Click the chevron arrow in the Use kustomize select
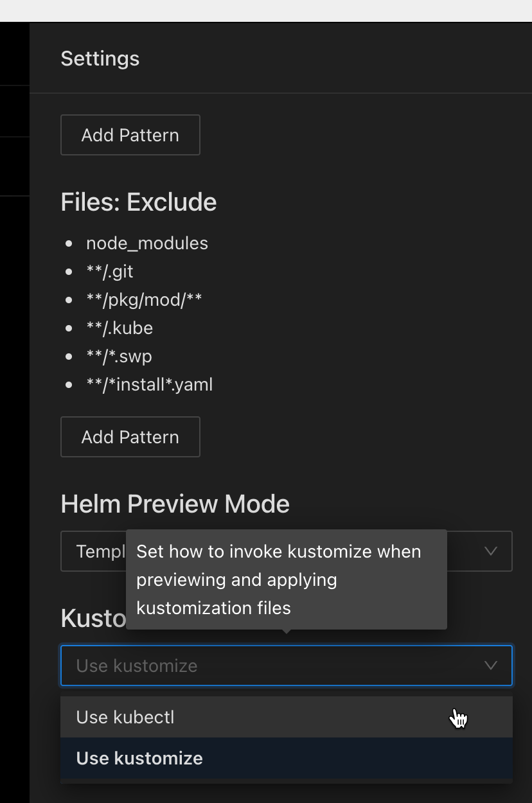Screen dimensions: 532x803 pos(491,666)
